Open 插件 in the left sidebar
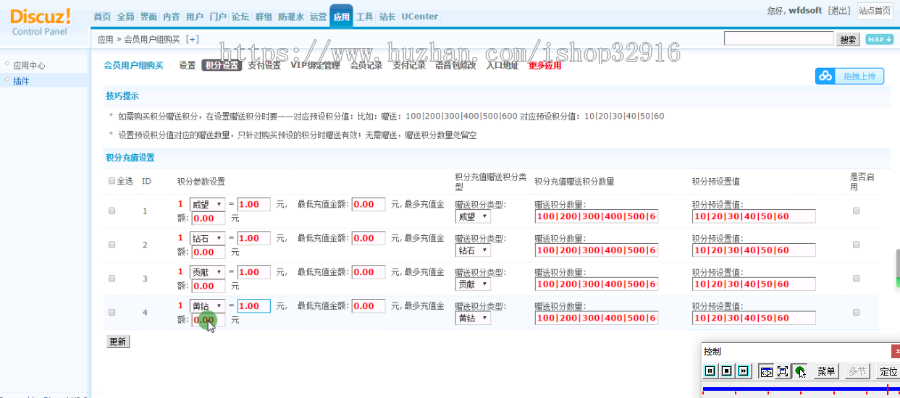Screen dimensions: 900x398 [x=21, y=81]
